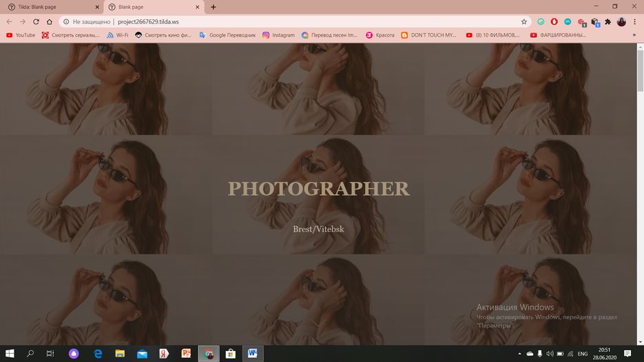Open the Windows notification center

click(627, 353)
